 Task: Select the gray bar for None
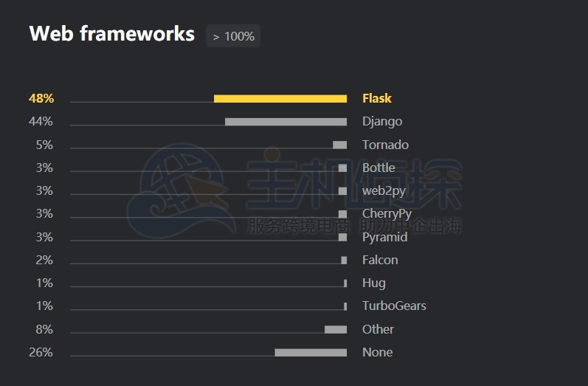(x=311, y=352)
